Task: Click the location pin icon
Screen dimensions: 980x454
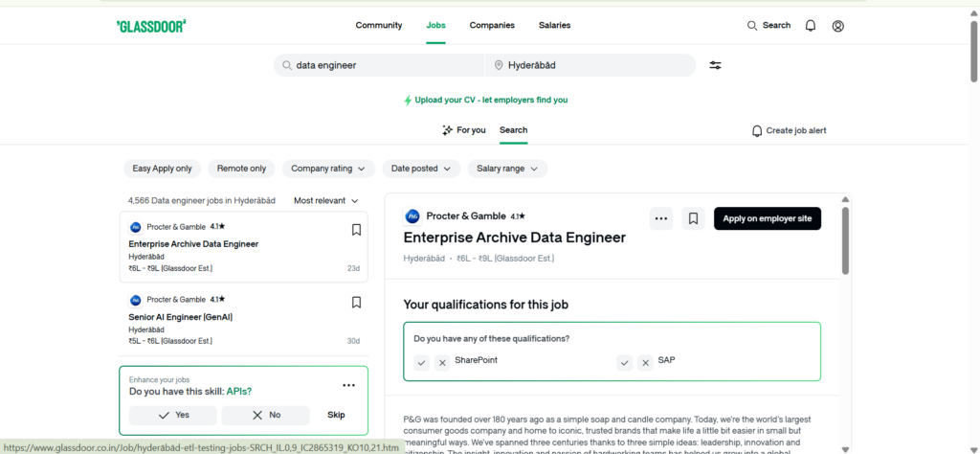Action: pyautogui.click(x=498, y=65)
